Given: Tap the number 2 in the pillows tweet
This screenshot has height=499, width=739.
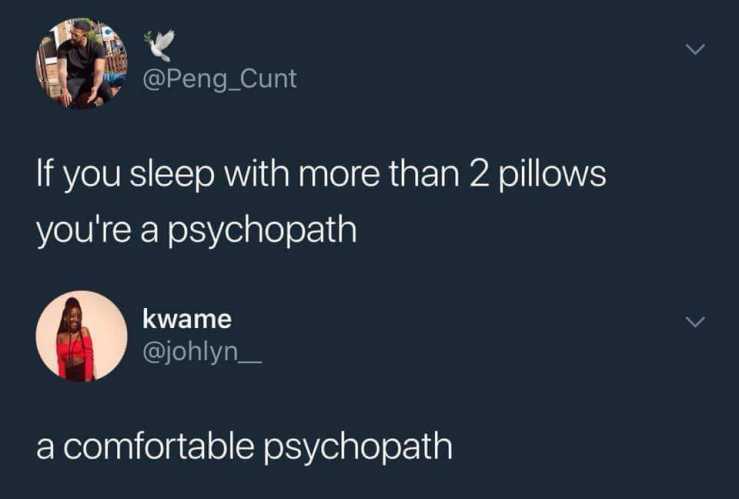Looking at the screenshot, I should pyautogui.click(x=478, y=174).
